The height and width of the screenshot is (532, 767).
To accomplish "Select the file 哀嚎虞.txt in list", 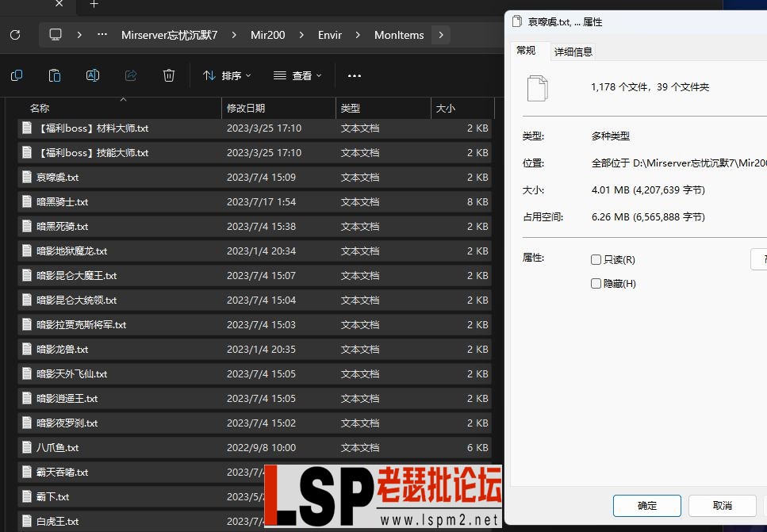I will (x=255, y=177).
